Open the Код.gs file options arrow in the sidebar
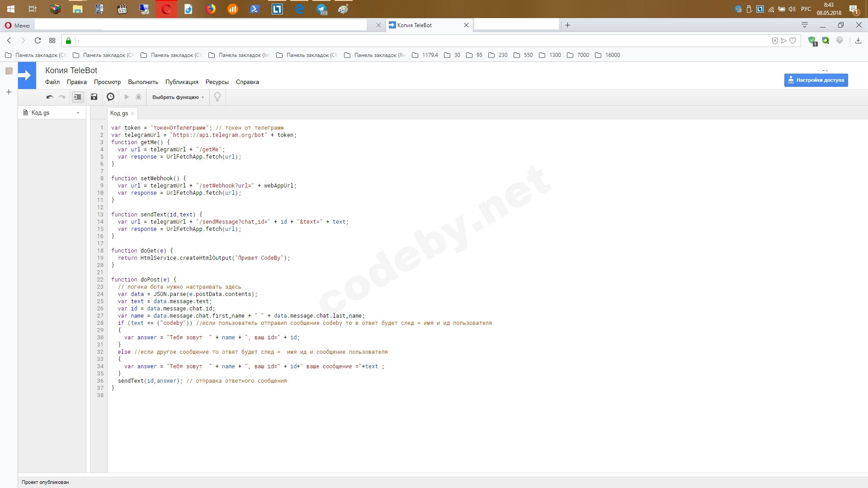This screenshot has height=488, width=868. pos(78,113)
